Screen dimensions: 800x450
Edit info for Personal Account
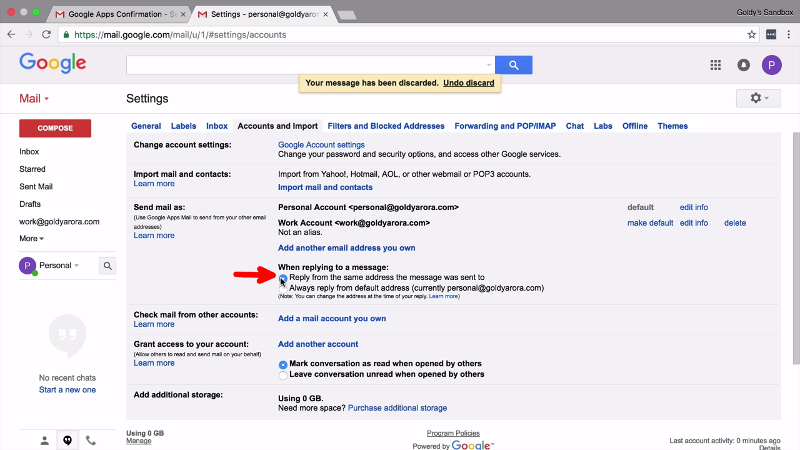[x=693, y=207]
